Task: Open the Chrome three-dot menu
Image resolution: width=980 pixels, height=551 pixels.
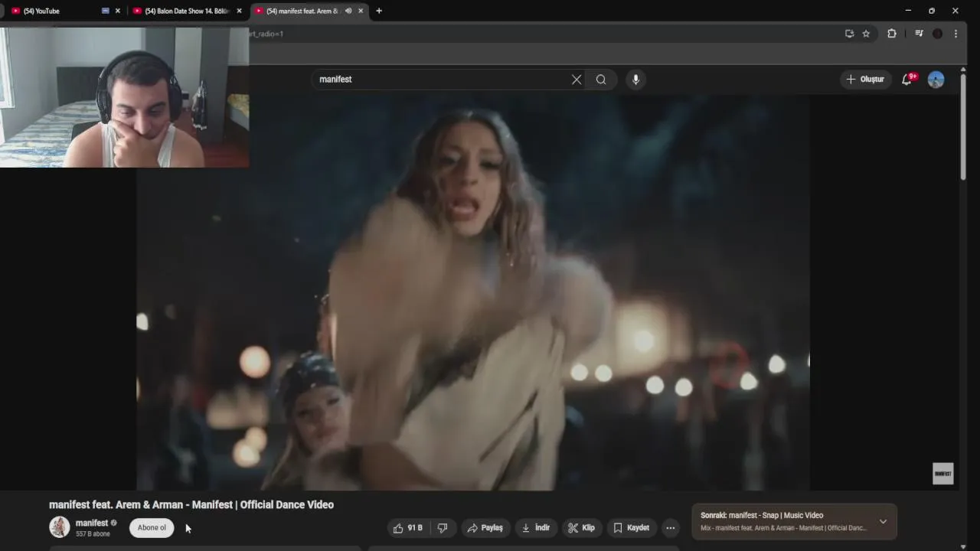Action: [x=955, y=34]
